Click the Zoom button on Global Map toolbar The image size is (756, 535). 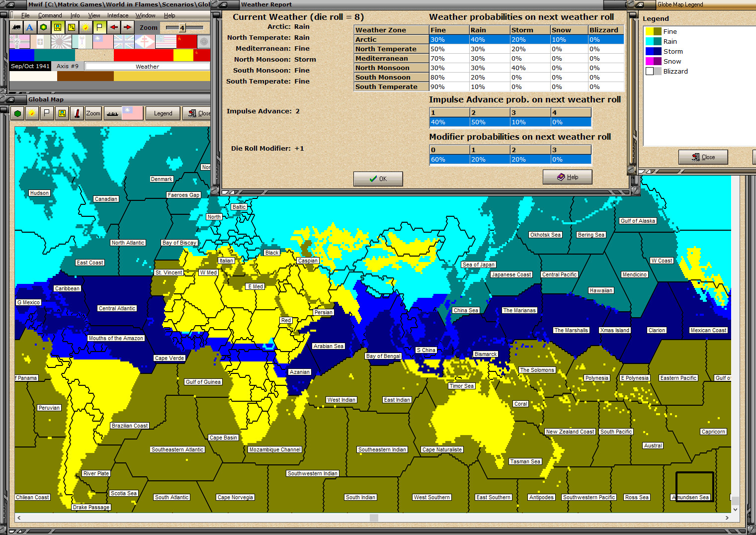(93, 113)
